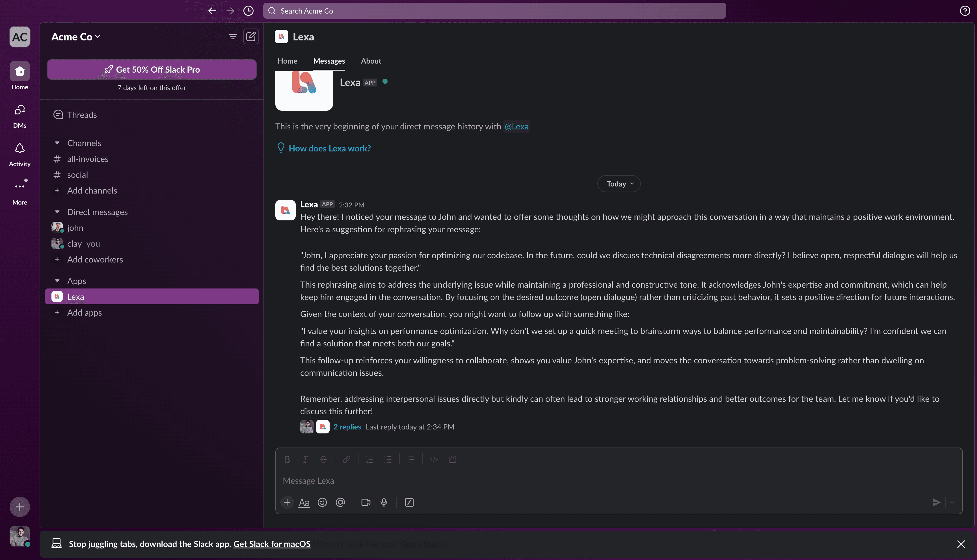Go forward using the right arrow
Image resolution: width=977 pixels, height=560 pixels.
point(230,11)
